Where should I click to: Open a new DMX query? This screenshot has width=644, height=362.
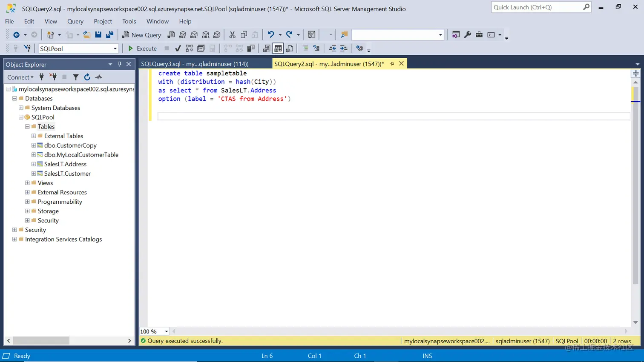pyautogui.click(x=194, y=35)
